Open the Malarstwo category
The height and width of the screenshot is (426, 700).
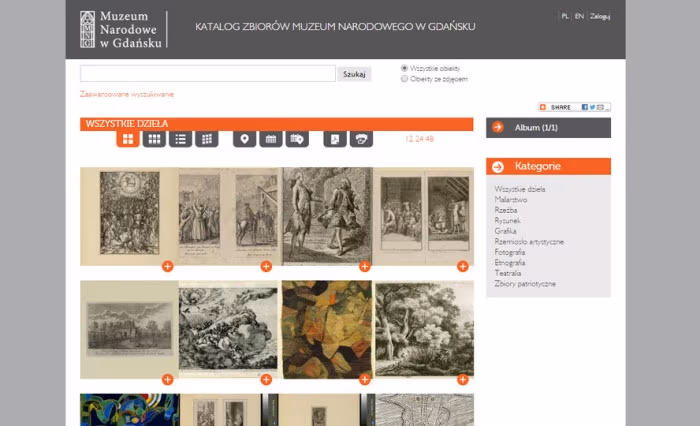511,200
